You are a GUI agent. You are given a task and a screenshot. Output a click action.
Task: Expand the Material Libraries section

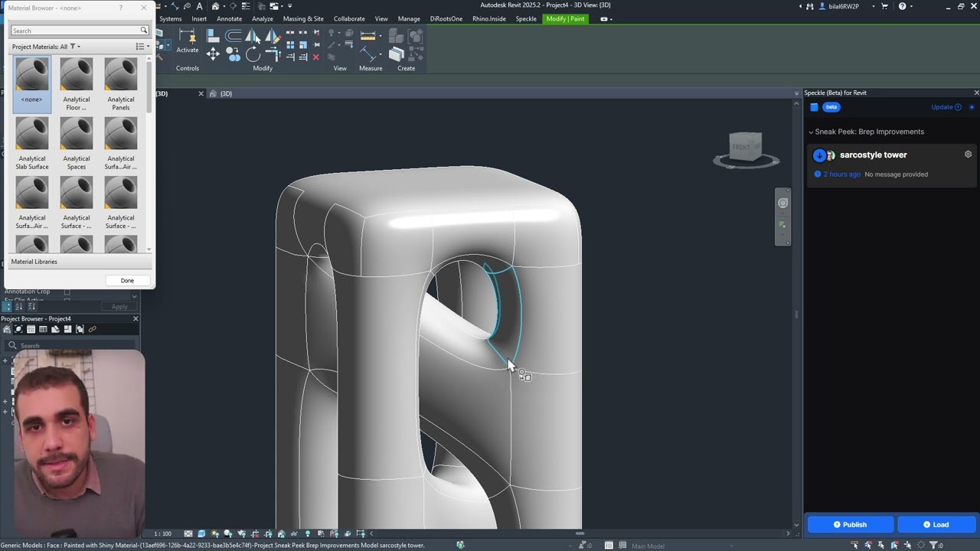[80, 262]
